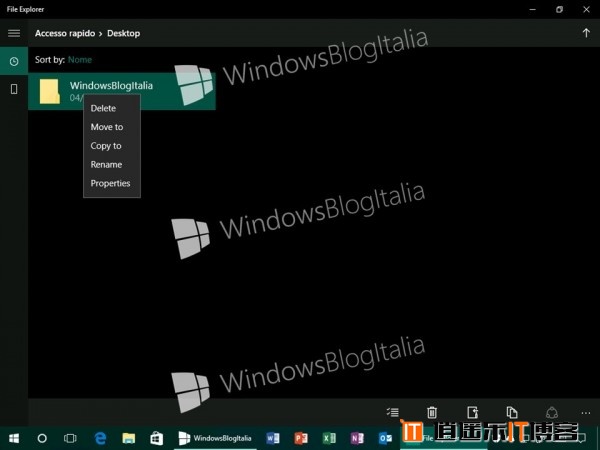Open the more options ellipsis

(x=586, y=413)
